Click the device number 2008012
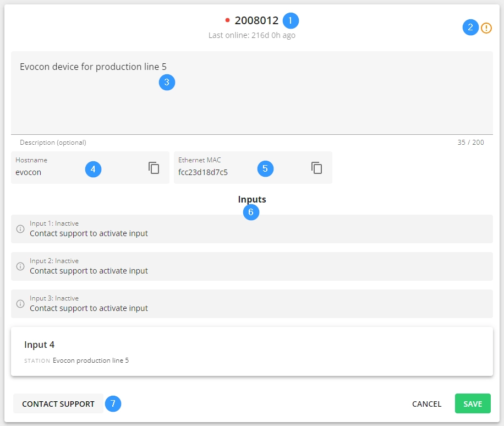The width and height of the screenshot is (504, 426). click(256, 20)
